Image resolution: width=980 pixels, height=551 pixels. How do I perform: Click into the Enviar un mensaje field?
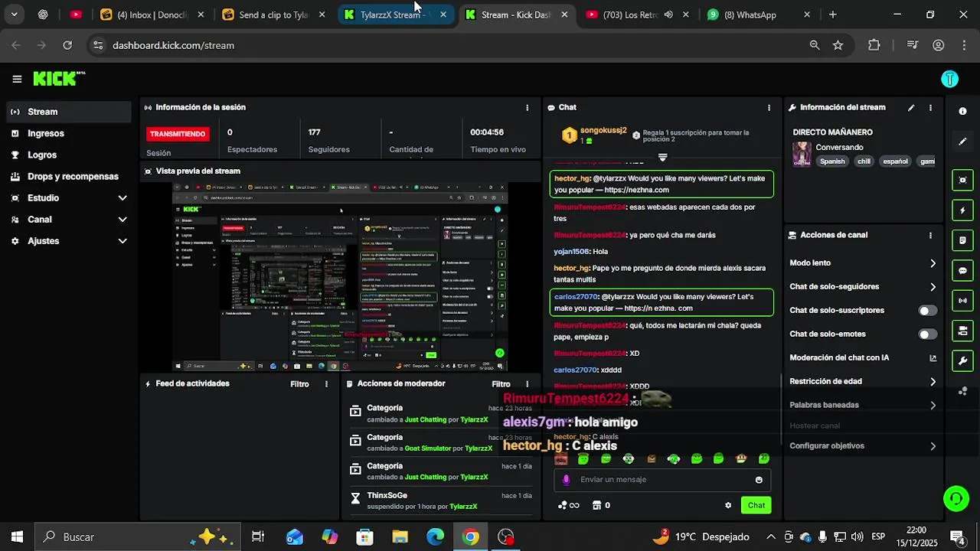(x=662, y=480)
